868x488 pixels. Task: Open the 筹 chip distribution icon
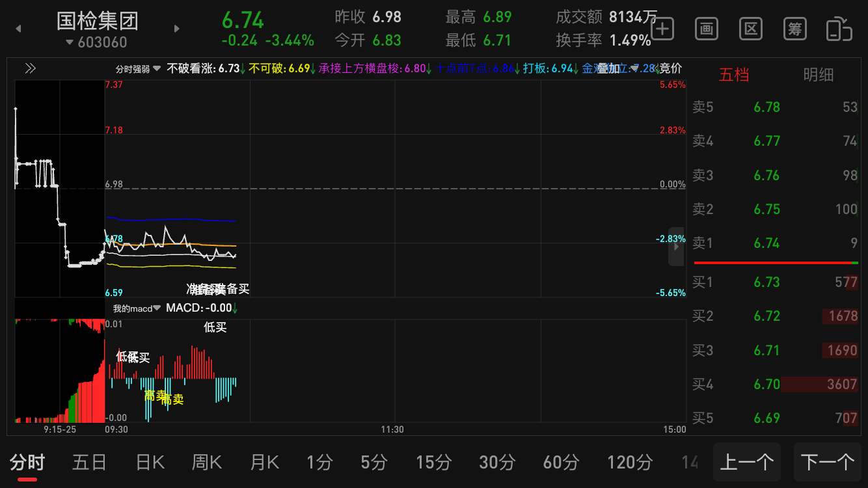(795, 29)
